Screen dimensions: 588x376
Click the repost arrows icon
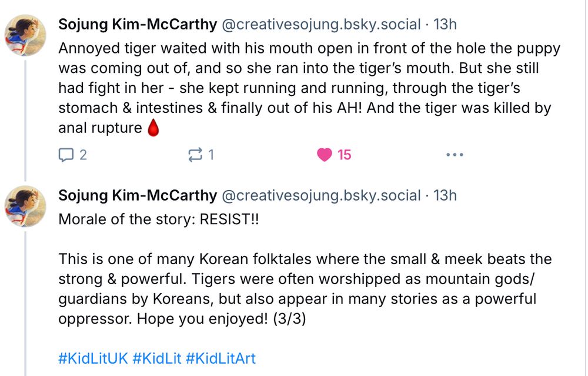(194, 155)
